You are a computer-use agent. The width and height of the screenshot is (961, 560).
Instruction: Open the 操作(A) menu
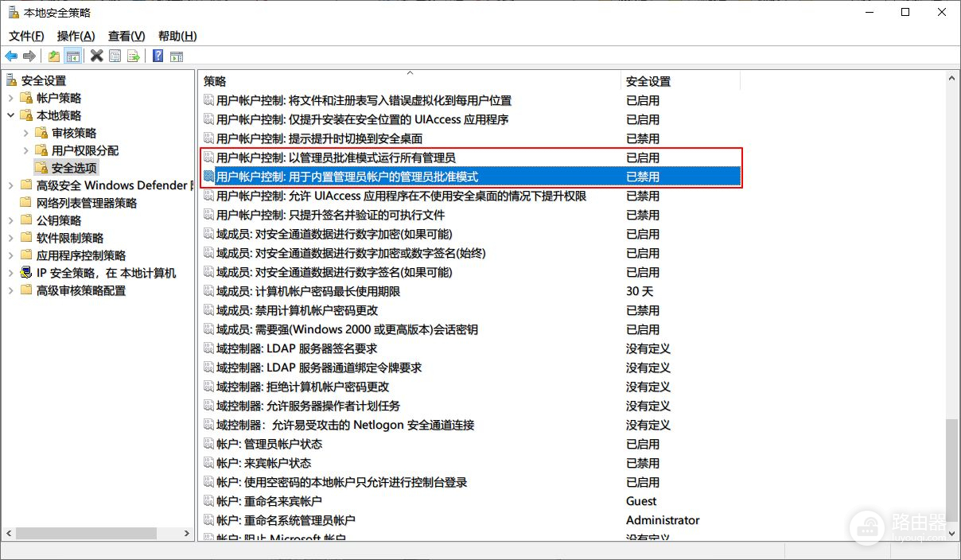76,36
